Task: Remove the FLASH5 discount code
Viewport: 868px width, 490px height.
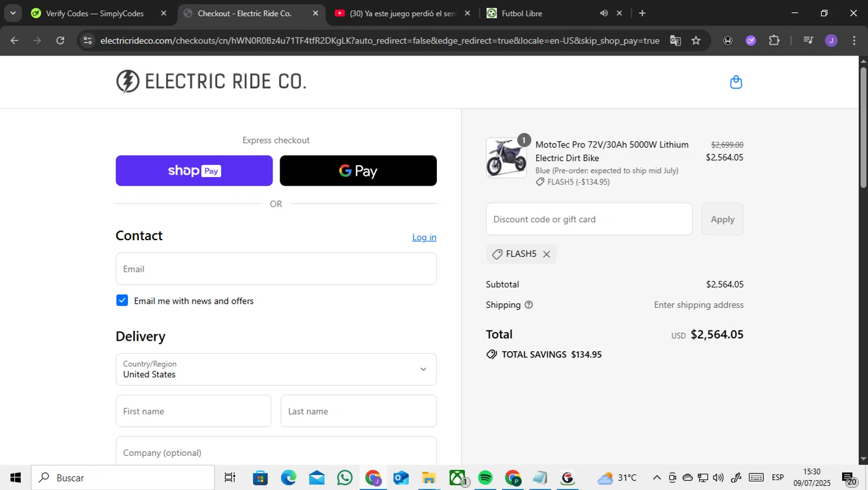Action: 546,254
